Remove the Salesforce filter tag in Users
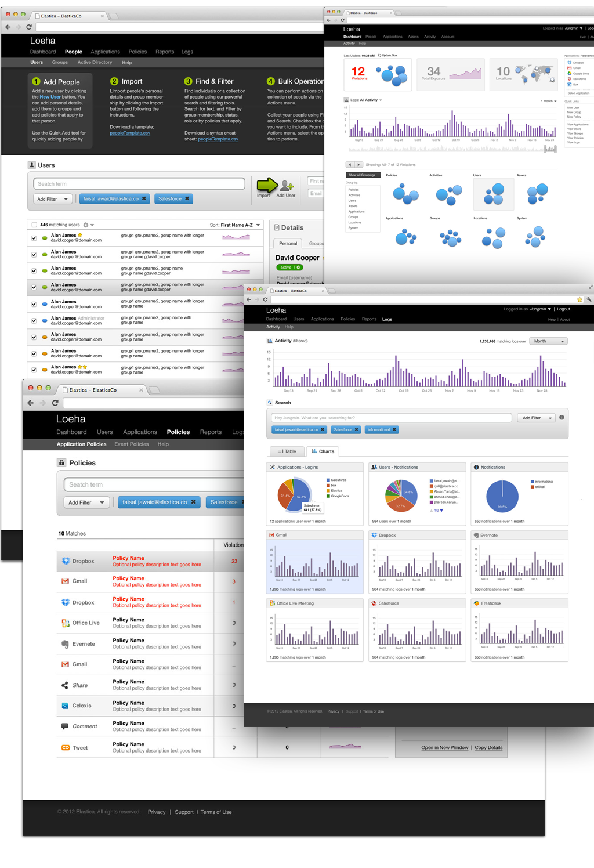Image resolution: width=594 pixels, height=868 pixels. 187,199
